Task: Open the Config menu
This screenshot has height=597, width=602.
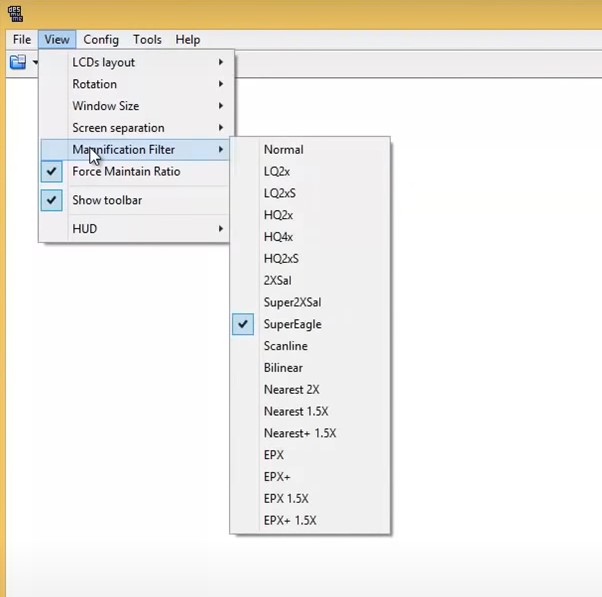Action: pyautogui.click(x=101, y=40)
